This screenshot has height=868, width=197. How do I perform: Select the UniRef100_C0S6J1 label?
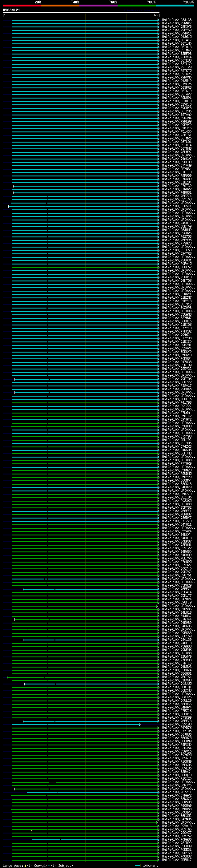(x=177, y=758)
